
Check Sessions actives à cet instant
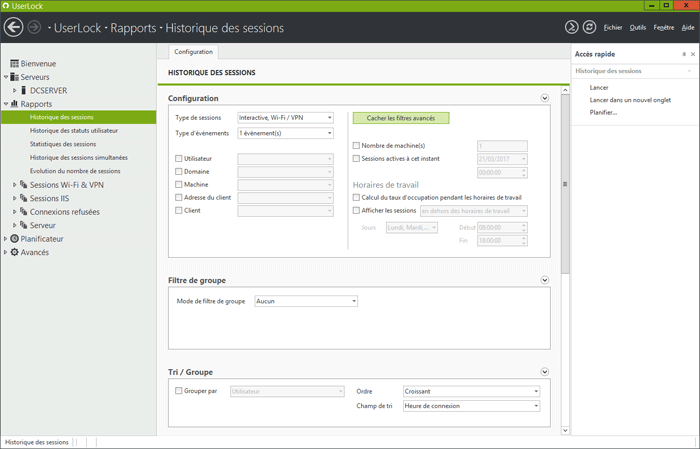click(356, 158)
